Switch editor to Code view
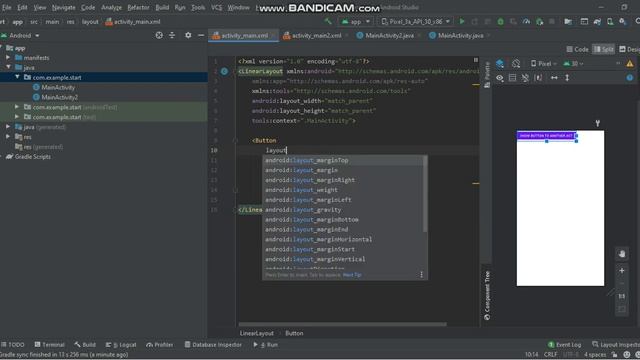Screen dimensions: 640x360 577,49
